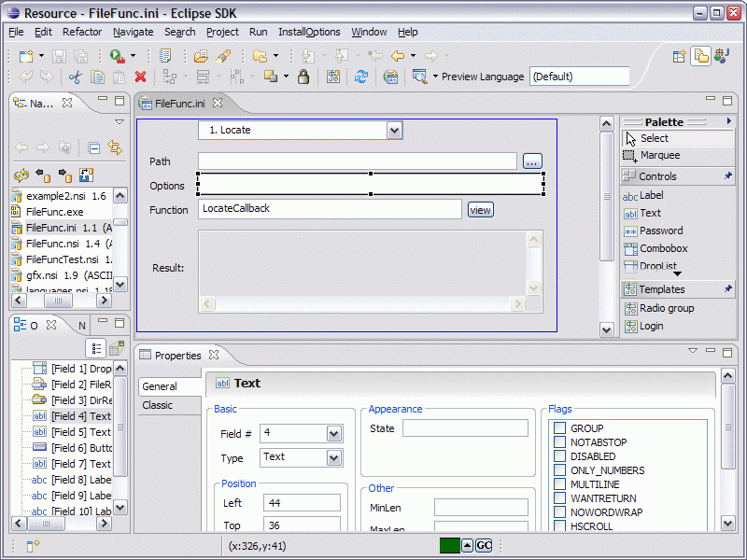Click the green heap status indicator

pyautogui.click(x=449, y=545)
